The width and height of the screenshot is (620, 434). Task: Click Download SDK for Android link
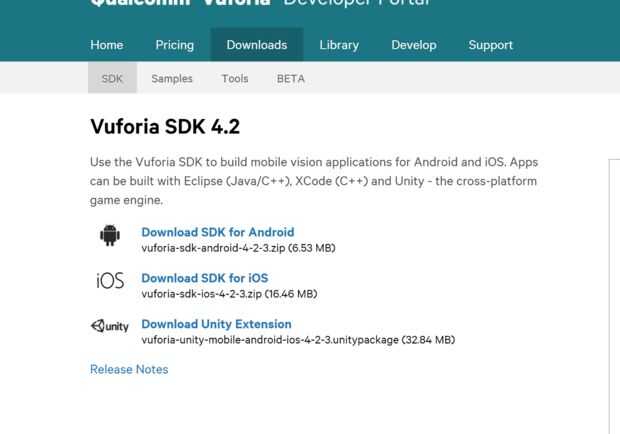(x=218, y=232)
